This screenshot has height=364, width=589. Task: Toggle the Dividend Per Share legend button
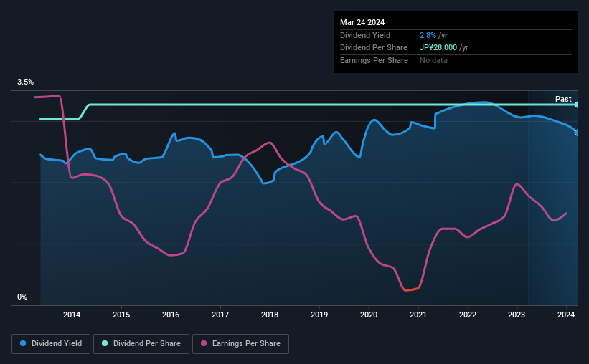coord(141,344)
